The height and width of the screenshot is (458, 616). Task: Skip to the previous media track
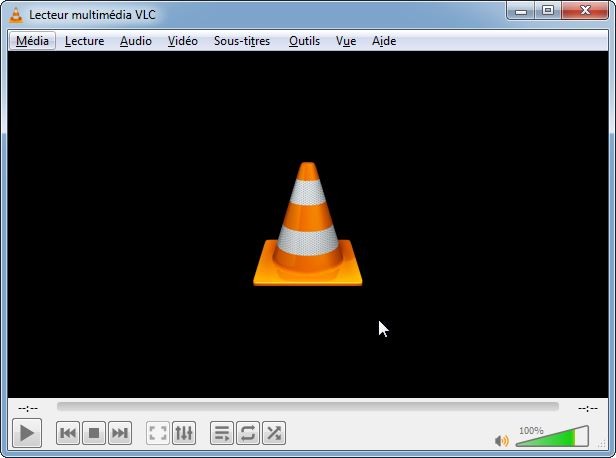pyautogui.click(x=68, y=433)
